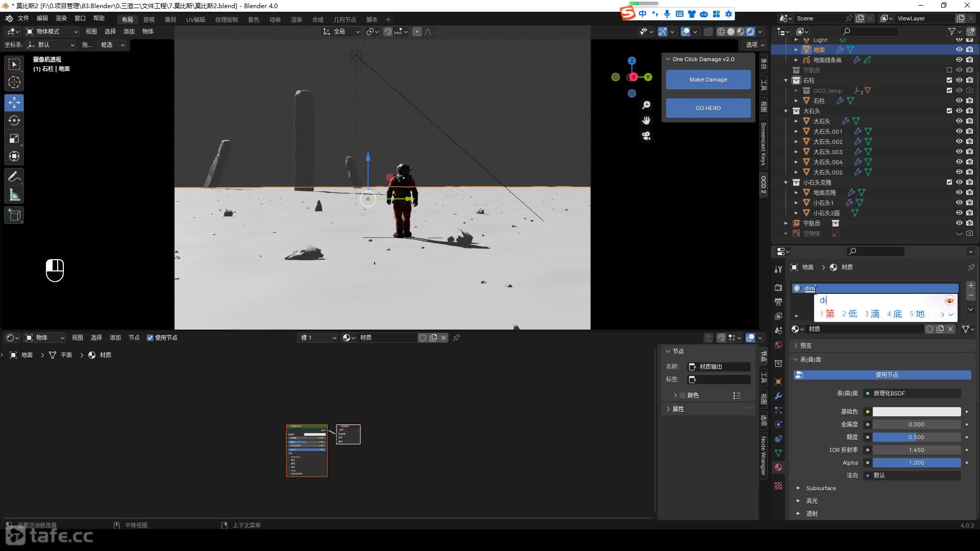This screenshot has width=980, height=551.
Task: Toggle the camera view icon
Action: (646, 136)
